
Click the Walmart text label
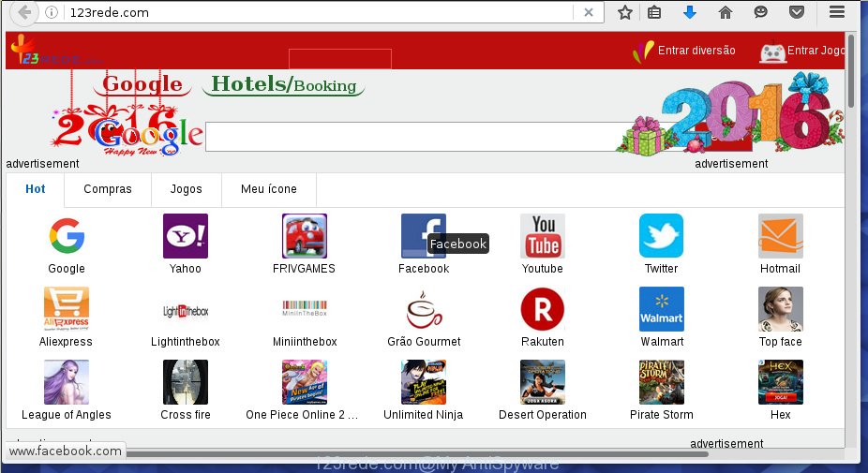click(662, 342)
